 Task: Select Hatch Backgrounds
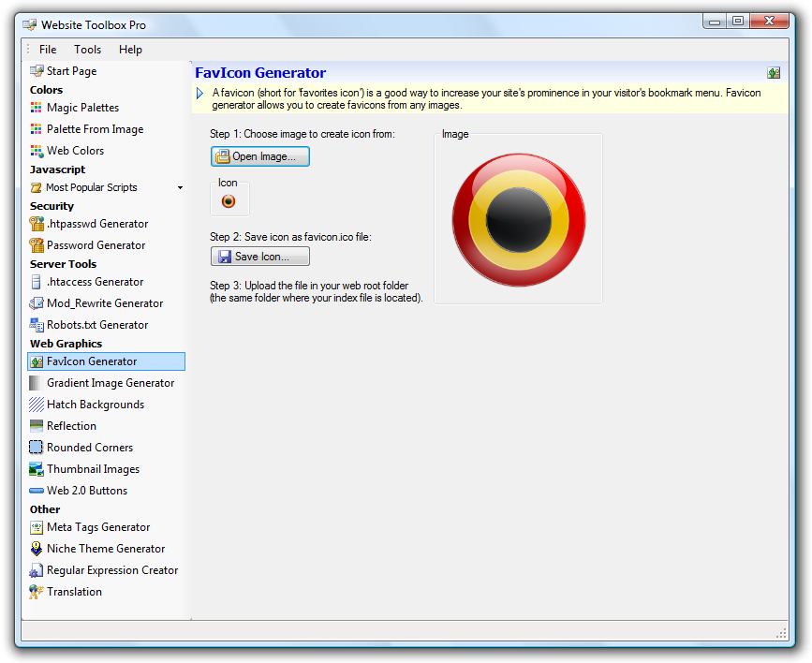tap(96, 405)
